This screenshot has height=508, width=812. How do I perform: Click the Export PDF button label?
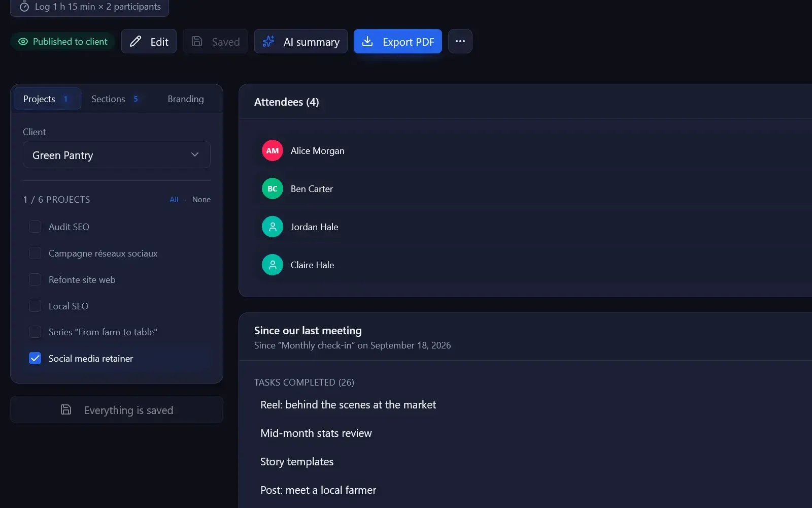(409, 42)
